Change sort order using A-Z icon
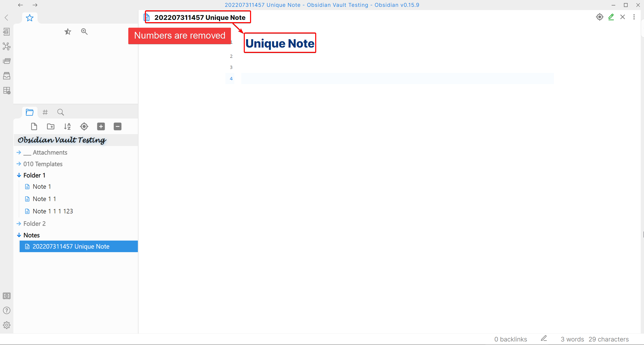The width and height of the screenshot is (644, 345). [67, 126]
